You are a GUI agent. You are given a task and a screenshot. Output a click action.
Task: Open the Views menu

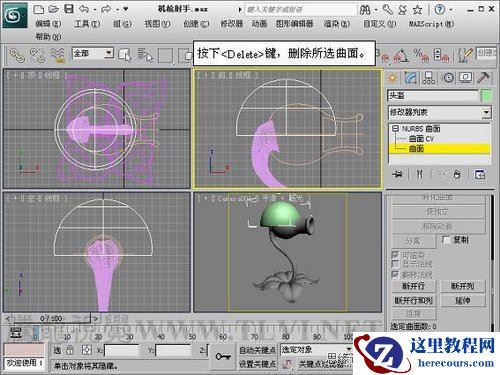(157, 24)
